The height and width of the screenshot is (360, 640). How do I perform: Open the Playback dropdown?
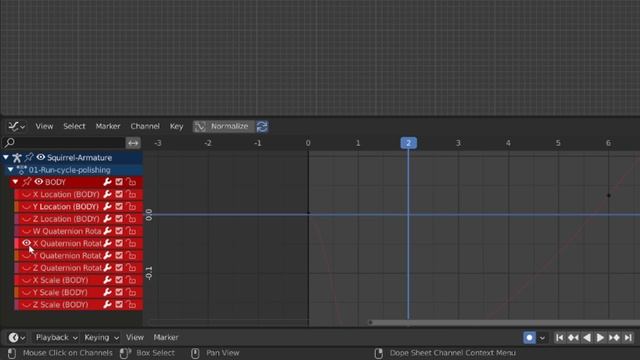[x=56, y=338]
